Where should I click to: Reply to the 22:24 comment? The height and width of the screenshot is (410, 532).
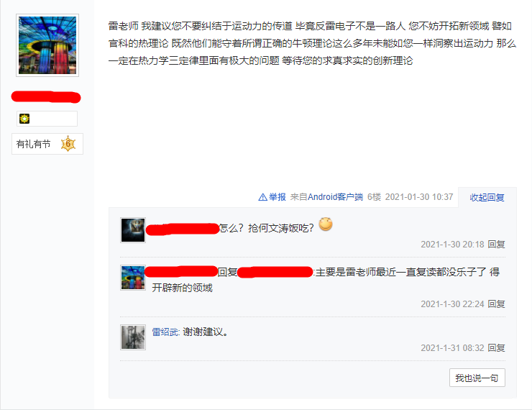pyautogui.click(x=496, y=304)
